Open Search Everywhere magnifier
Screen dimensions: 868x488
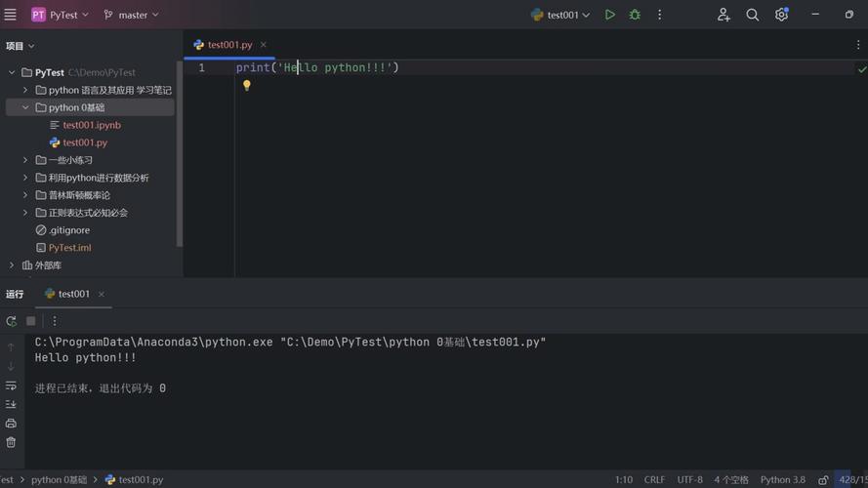pos(752,15)
